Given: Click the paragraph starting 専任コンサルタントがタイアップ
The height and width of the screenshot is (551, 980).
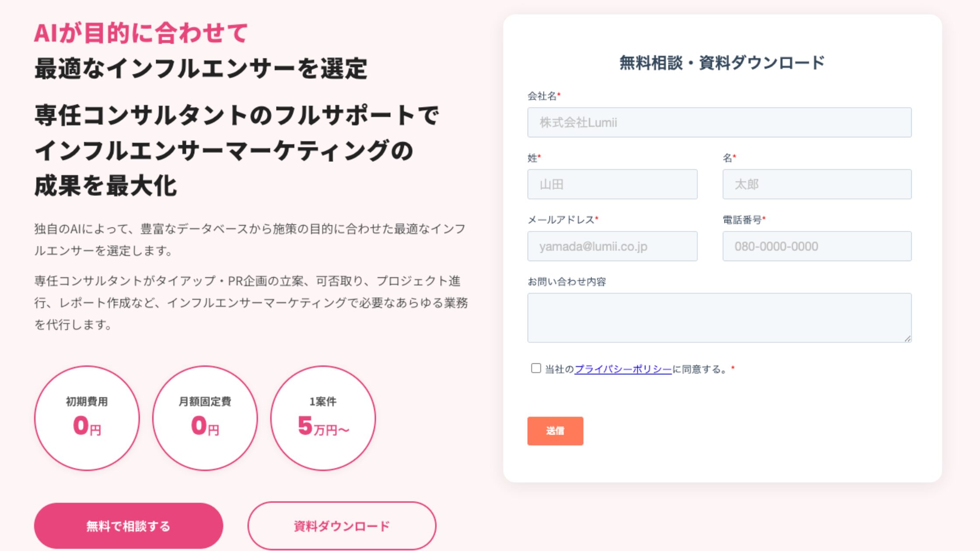Looking at the screenshot, I should coord(251,303).
